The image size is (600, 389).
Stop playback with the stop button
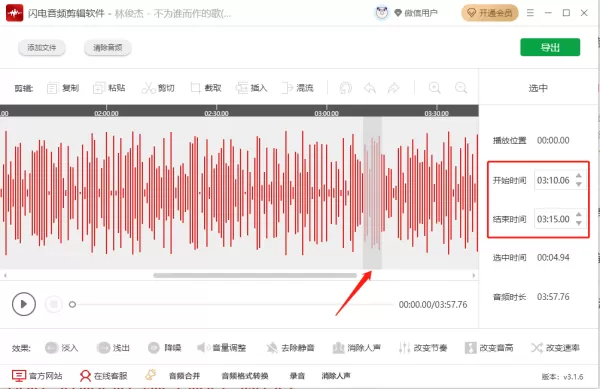pyautogui.click(x=54, y=304)
